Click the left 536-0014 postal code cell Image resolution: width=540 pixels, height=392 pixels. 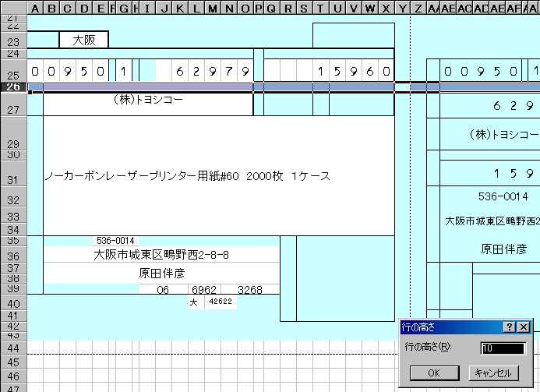(x=115, y=241)
